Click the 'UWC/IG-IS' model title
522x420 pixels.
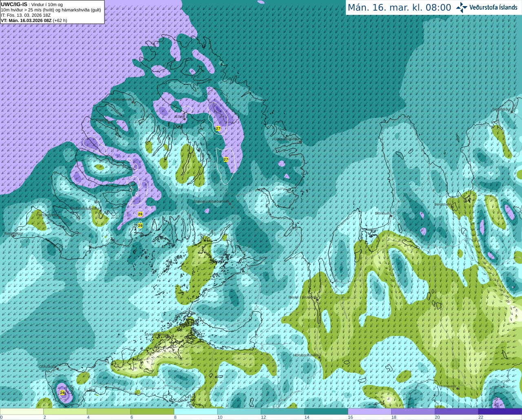14,4
